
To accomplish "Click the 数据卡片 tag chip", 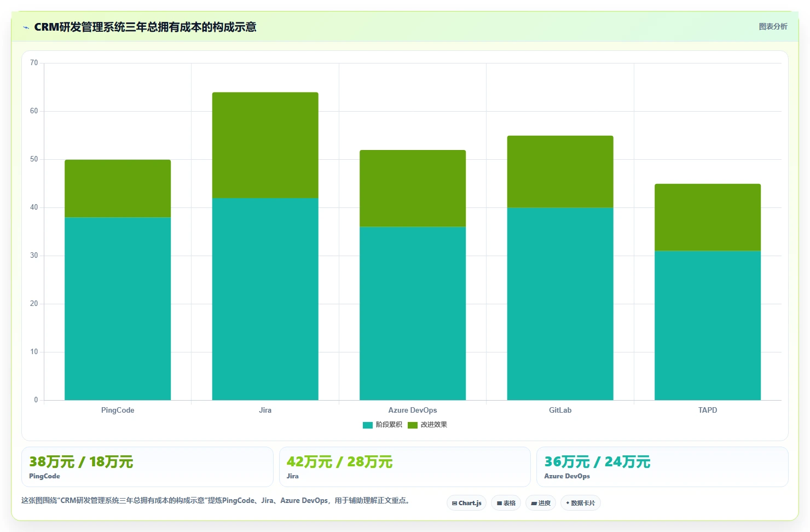I will (580, 503).
